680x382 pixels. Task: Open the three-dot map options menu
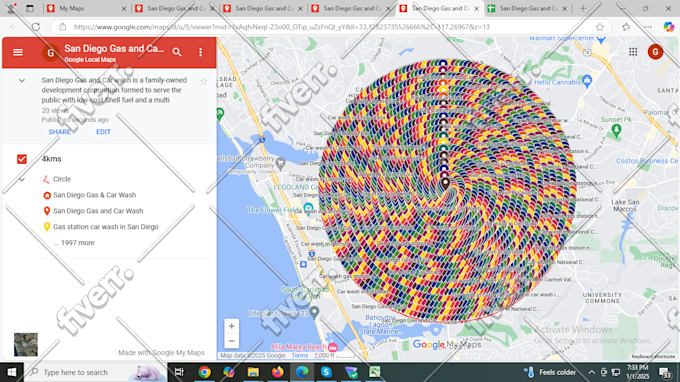coord(200,52)
